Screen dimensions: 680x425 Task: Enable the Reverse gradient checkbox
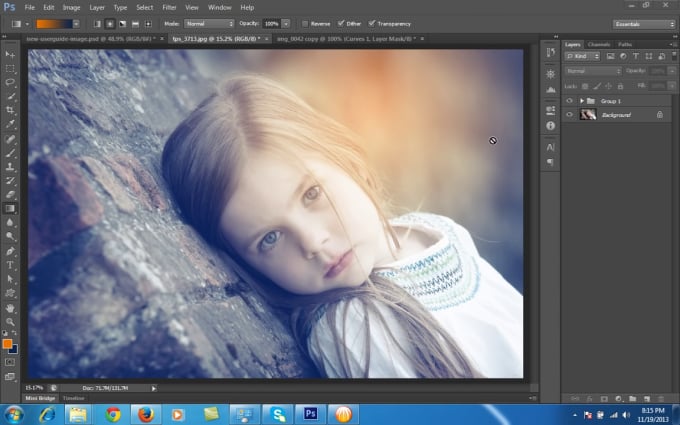coord(305,24)
